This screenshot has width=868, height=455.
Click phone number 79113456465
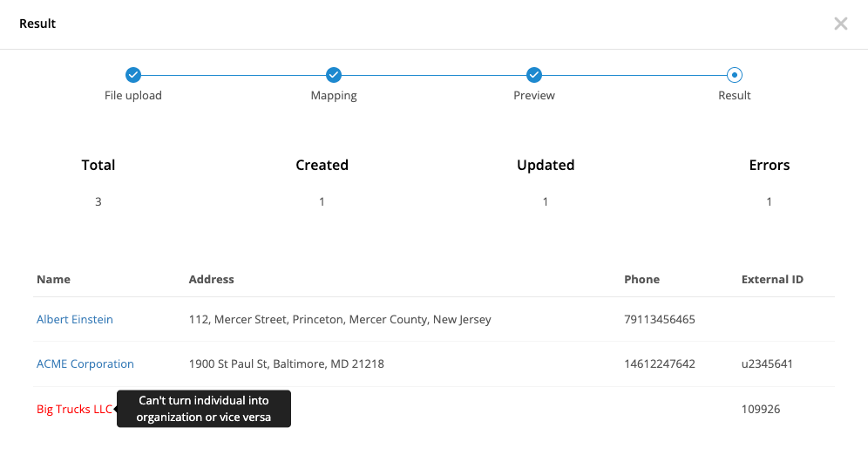[660, 319]
